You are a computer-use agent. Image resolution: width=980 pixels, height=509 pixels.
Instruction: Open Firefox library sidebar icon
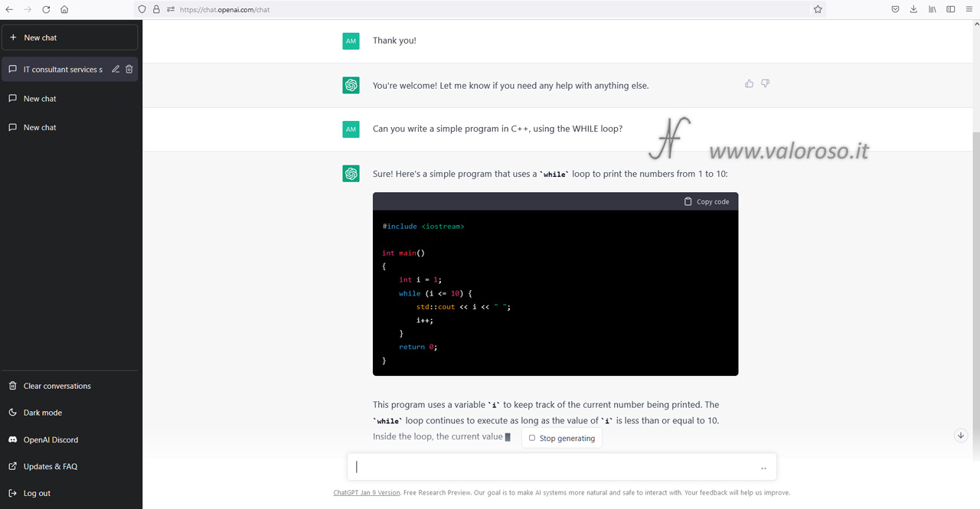932,9
